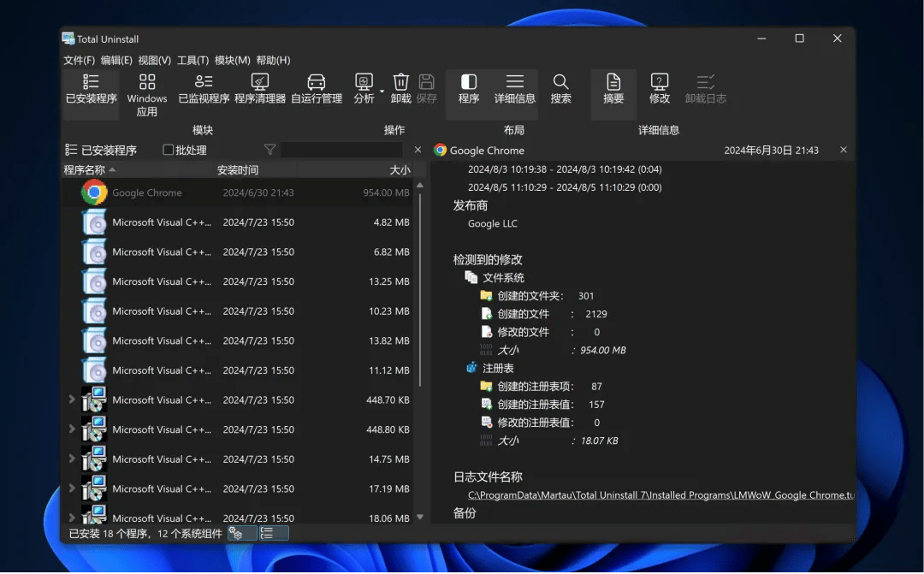Open the 程序清理器 cleaner tool
Image resolution: width=924 pixels, height=574 pixels.
(260, 88)
